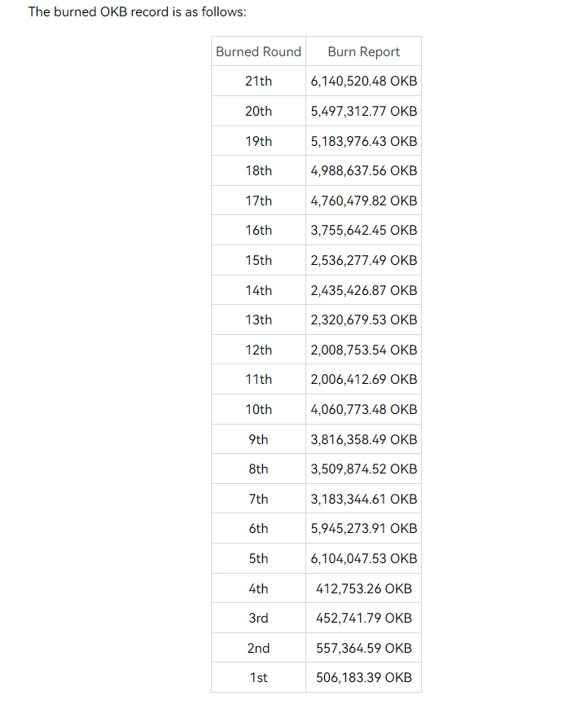Screen dimensions: 588x709
Task: Select the 18th round cell
Action: click(258, 170)
